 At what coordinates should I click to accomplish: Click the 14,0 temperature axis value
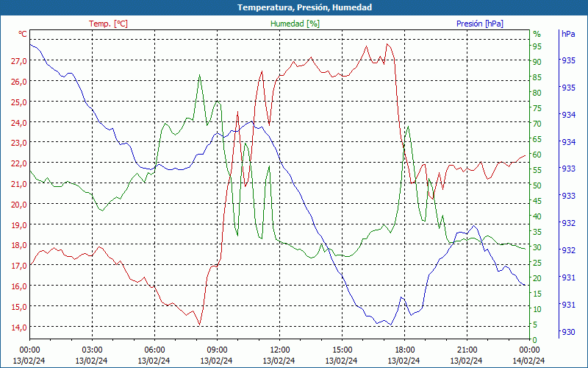(19, 327)
